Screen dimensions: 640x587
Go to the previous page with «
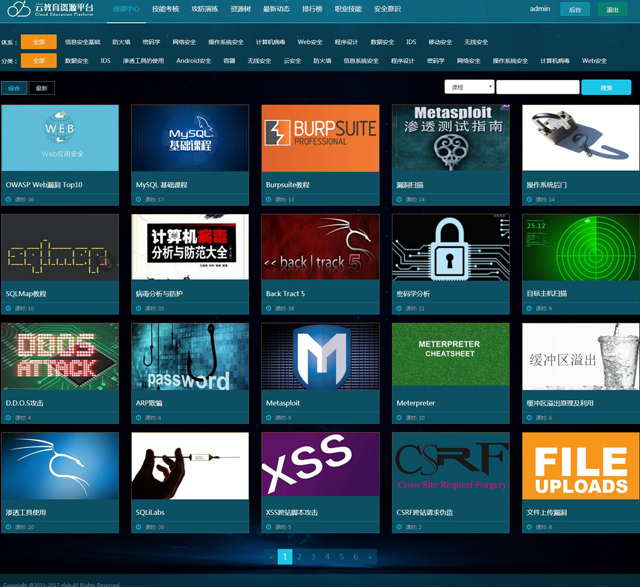pos(271,557)
